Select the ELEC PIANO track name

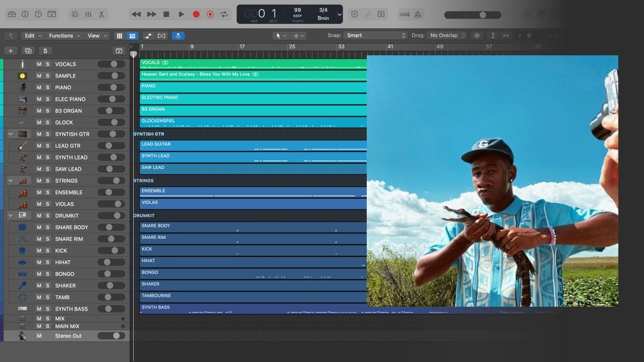(70, 99)
